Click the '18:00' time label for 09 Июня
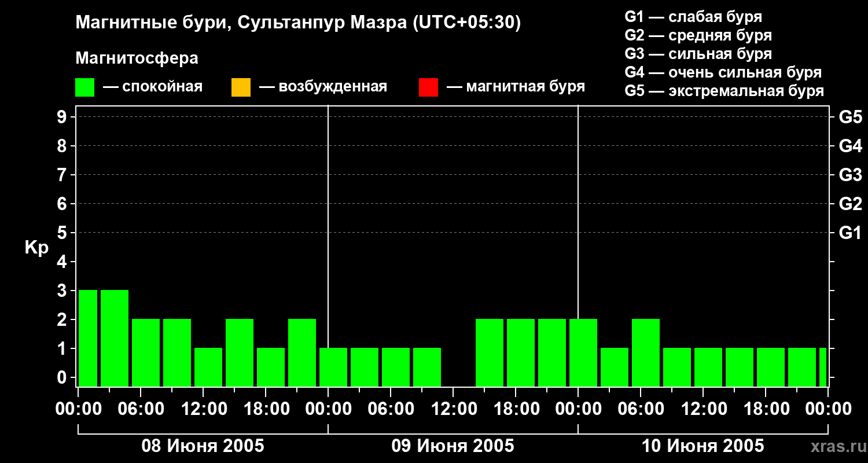Screen dimensions: 868x463 tap(516, 409)
